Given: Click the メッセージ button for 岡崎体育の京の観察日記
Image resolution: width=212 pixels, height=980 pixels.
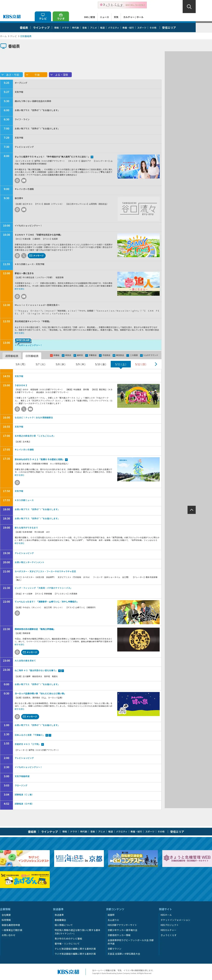Looking at the screenshot, I should [30, 652].
